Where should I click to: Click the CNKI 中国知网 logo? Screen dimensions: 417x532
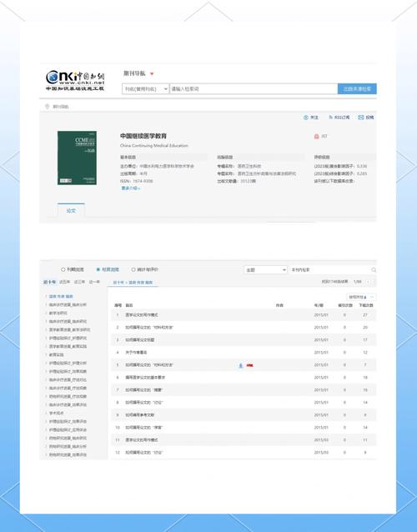[x=75, y=80]
